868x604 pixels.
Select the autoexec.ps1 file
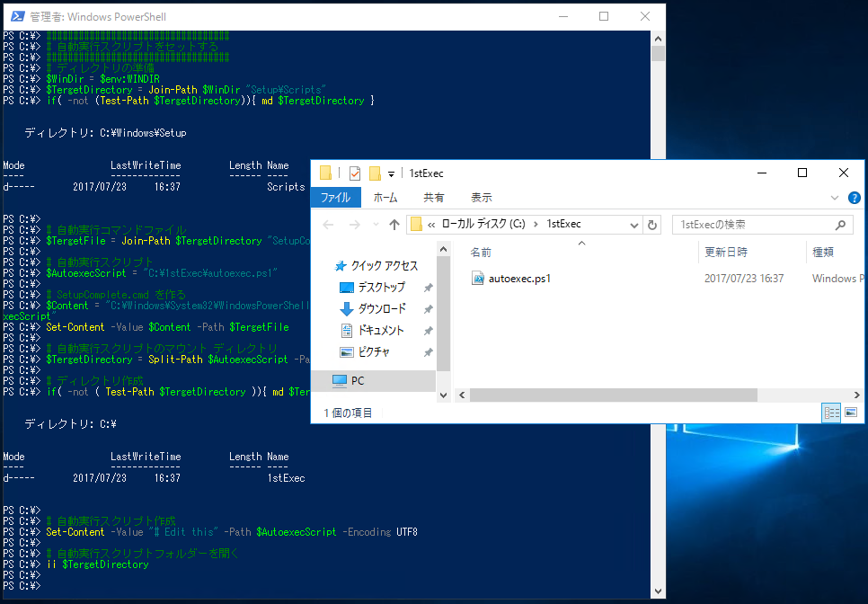519,279
